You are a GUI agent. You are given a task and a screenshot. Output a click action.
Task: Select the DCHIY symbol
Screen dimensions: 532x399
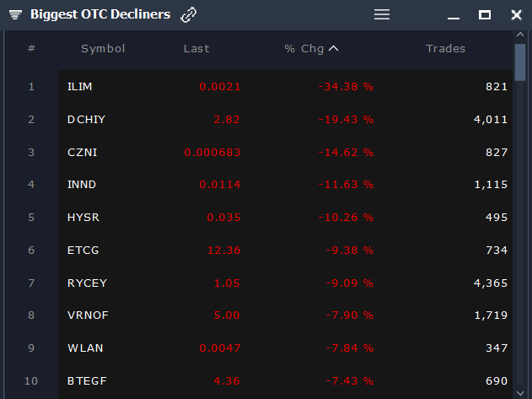[x=86, y=120]
